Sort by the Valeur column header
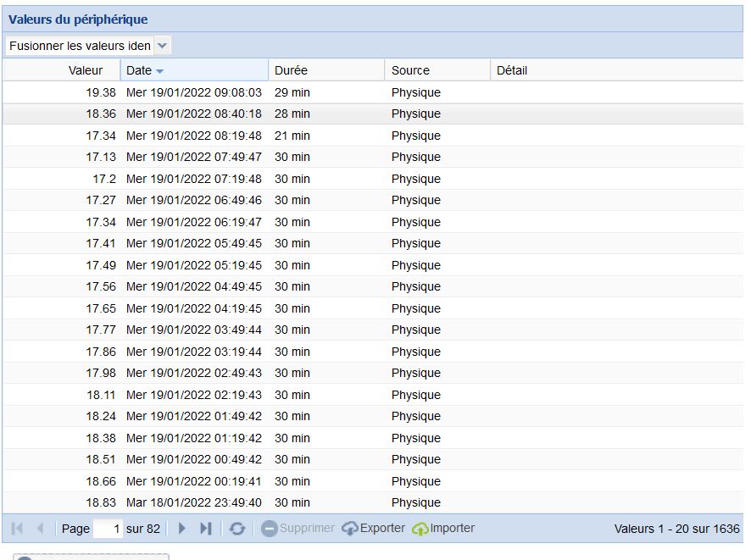751x560 pixels. coord(85,70)
